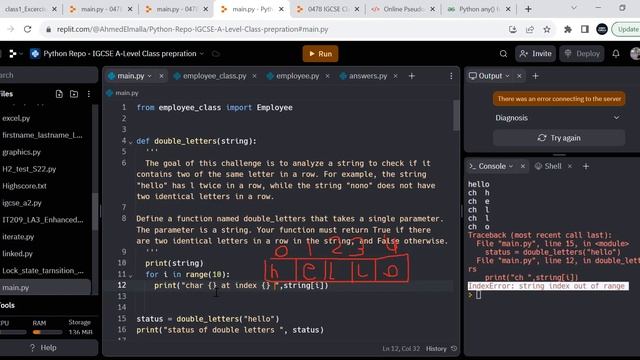Open excel.py in file tree
640x360 pixels.
(16, 118)
